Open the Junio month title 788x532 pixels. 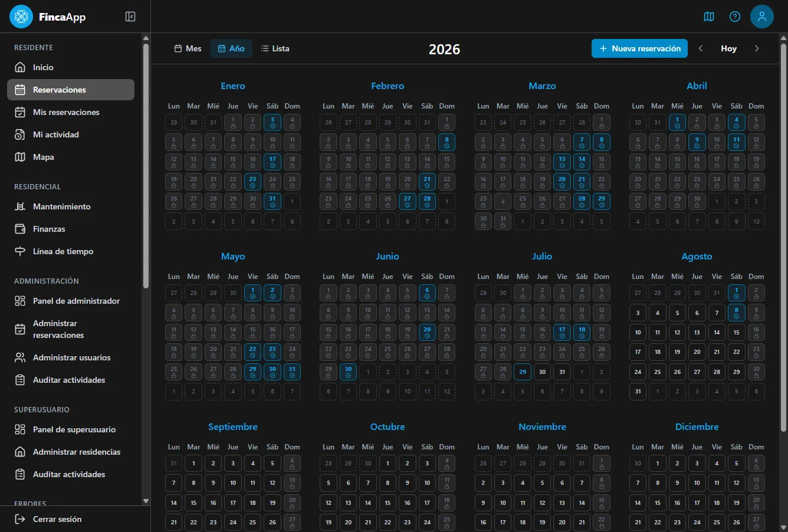click(388, 256)
